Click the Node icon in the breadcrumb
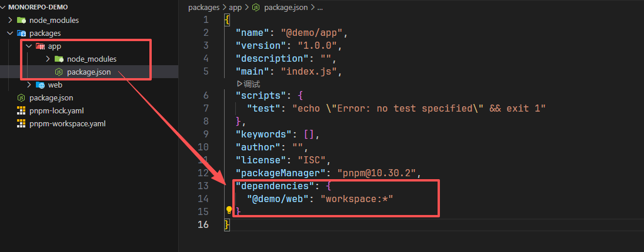This screenshot has width=644, height=252. 256,8
